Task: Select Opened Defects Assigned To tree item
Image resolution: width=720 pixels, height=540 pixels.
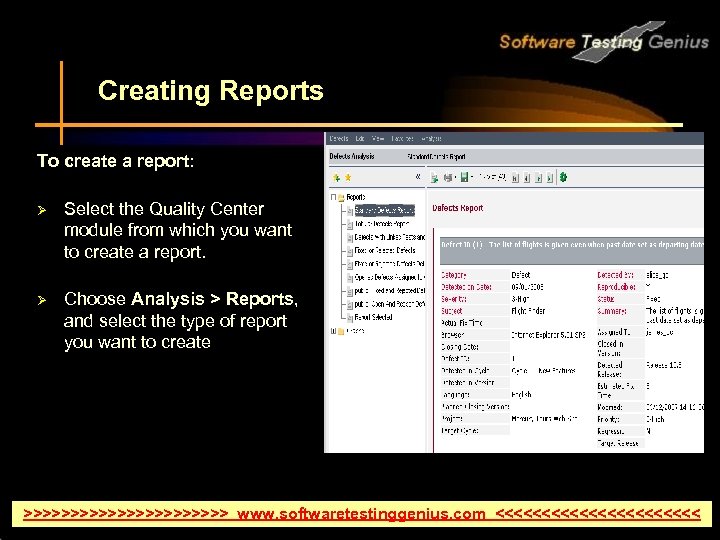Action: click(389, 277)
